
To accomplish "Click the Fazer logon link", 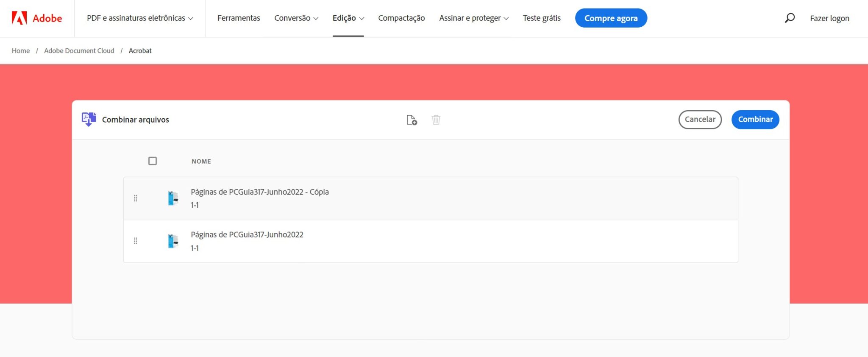I will point(829,18).
